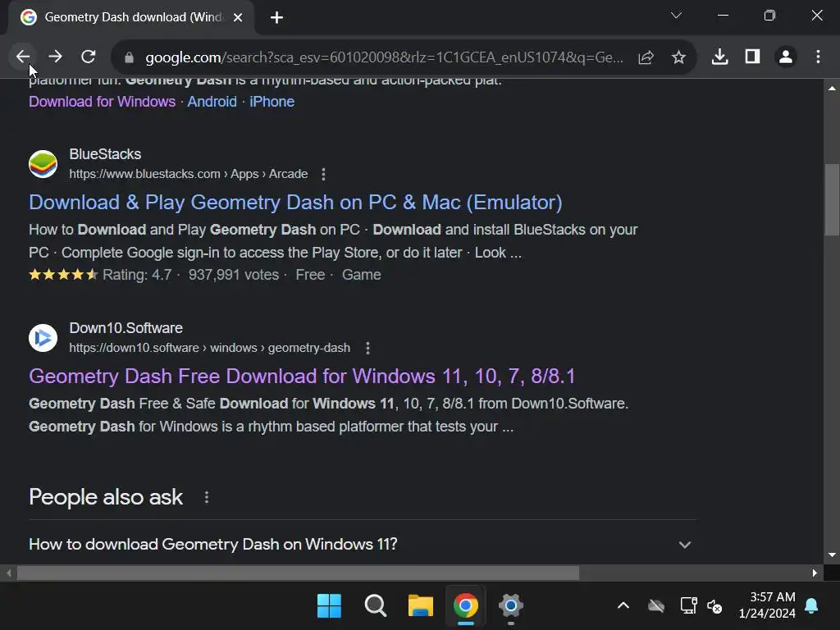Open the Android sitelink
Image resolution: width=840 pixels, height=630 pixels.
[212, 102]
